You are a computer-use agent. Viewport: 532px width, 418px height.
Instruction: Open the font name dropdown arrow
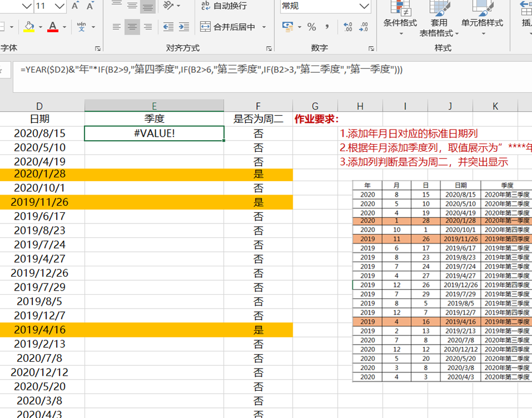click(27, 6)
